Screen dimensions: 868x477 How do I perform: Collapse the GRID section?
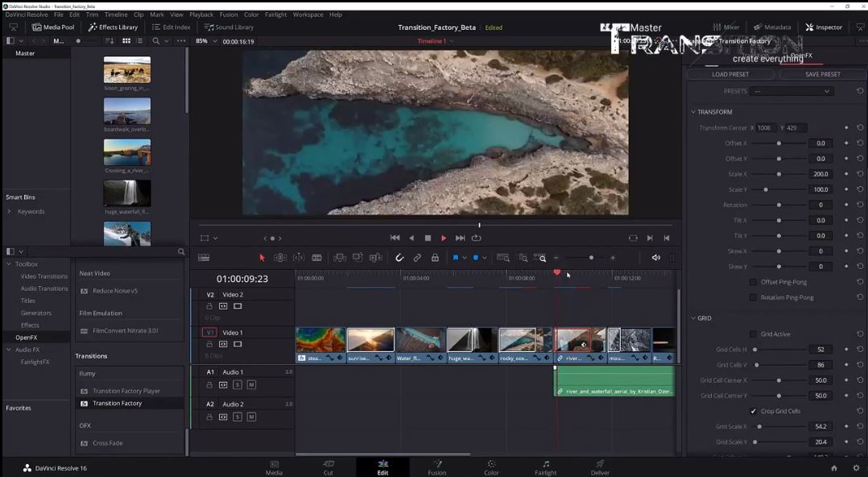[x=692, y=318]
